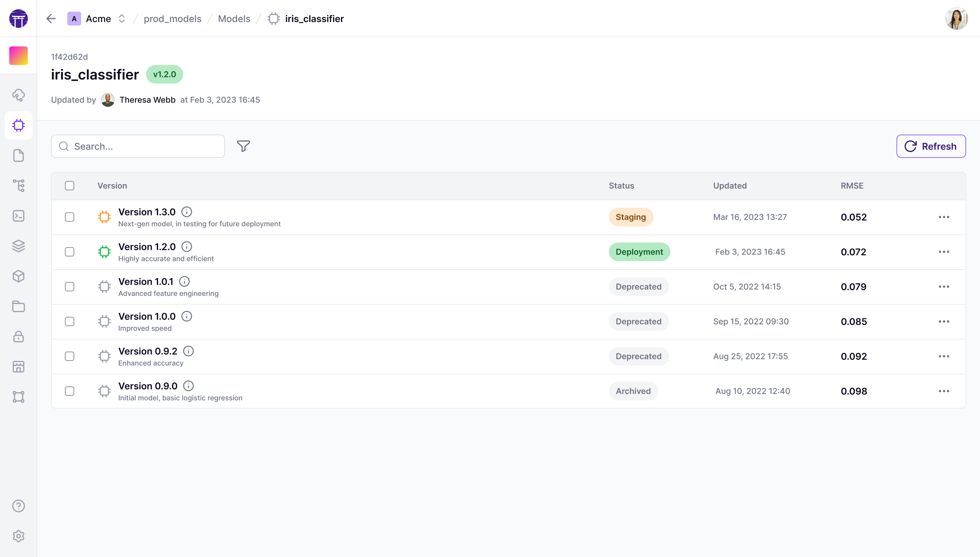Open more options for Version 1.3.0

944,217
